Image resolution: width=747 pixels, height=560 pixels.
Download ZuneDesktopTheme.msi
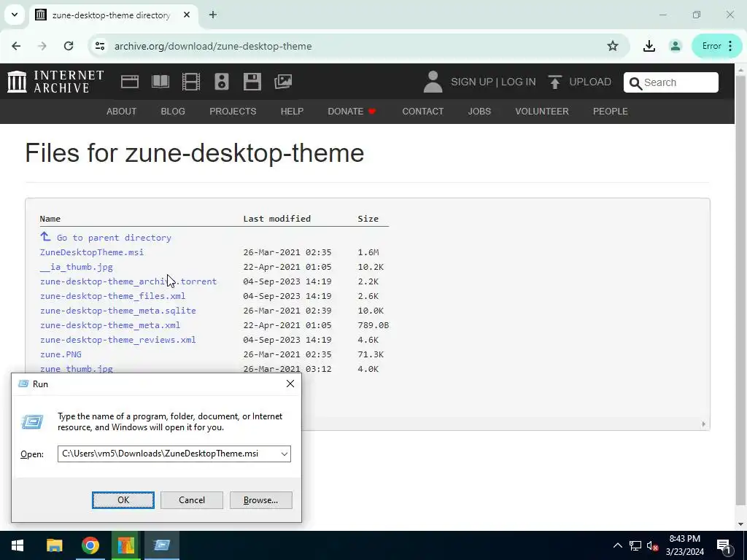91,252
